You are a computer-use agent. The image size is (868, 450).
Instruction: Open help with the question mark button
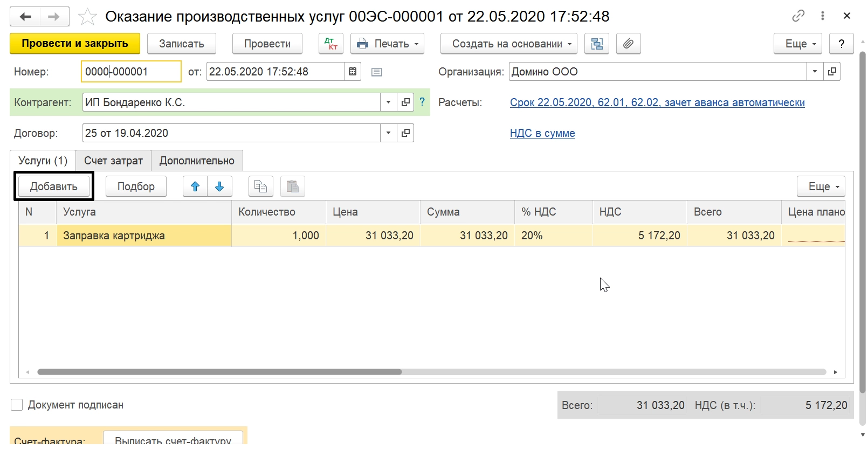click(841, 44)
